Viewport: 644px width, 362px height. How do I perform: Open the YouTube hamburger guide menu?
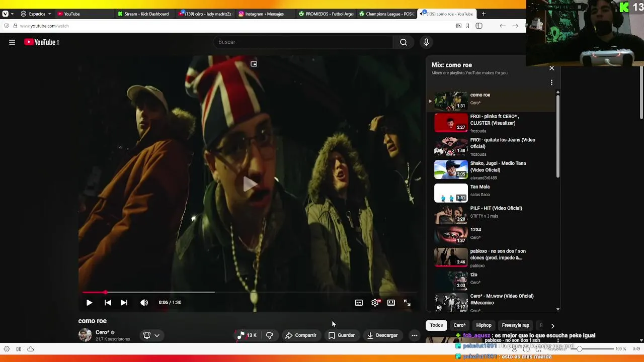coord(12,42)
